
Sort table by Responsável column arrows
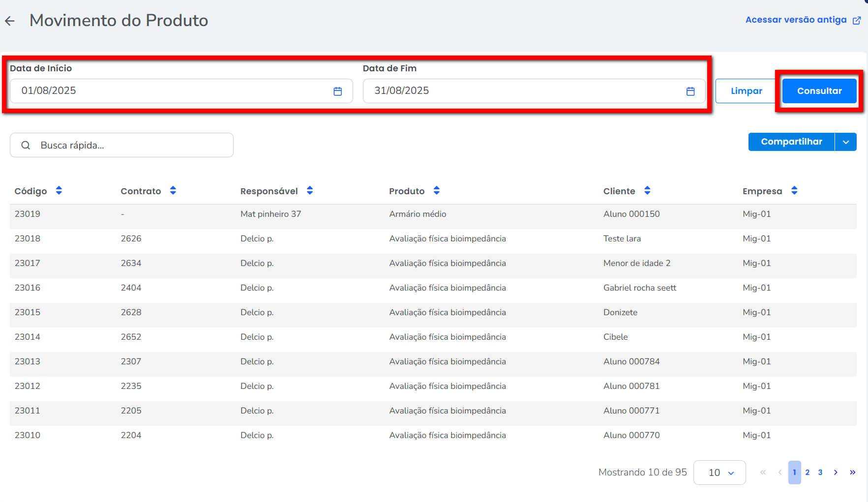(x=310, y=191)
